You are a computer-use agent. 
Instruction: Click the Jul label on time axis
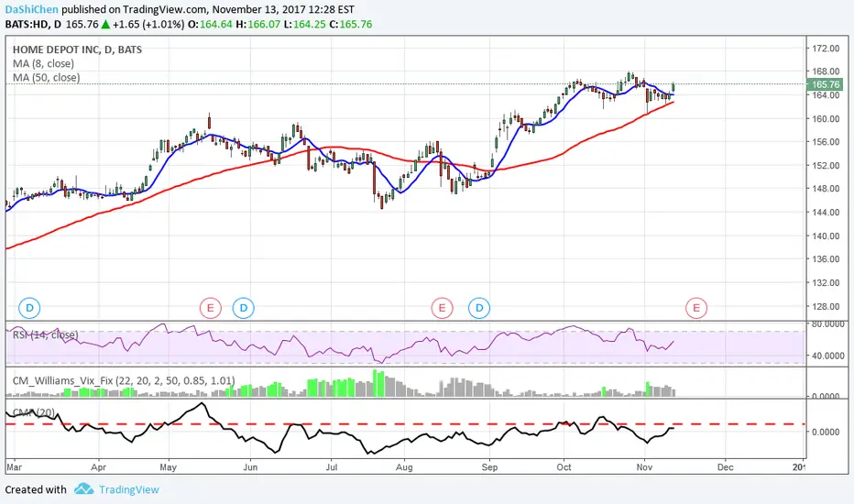click(x=332, y=467)
